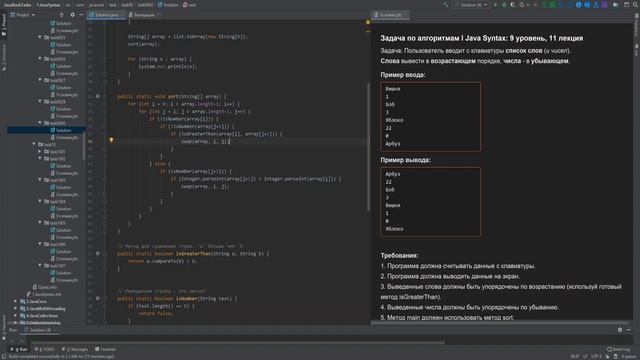Select highlighted Solution file under task0930
The width and height of the screenshot is (640, 360).
pyautogui.click(x=46, y=130)
